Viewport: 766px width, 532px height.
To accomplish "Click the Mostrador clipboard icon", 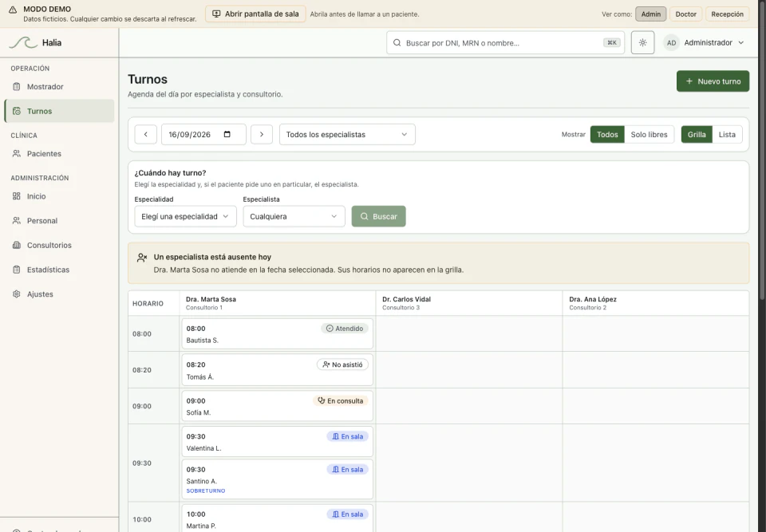I will click(x=17, y=86).
